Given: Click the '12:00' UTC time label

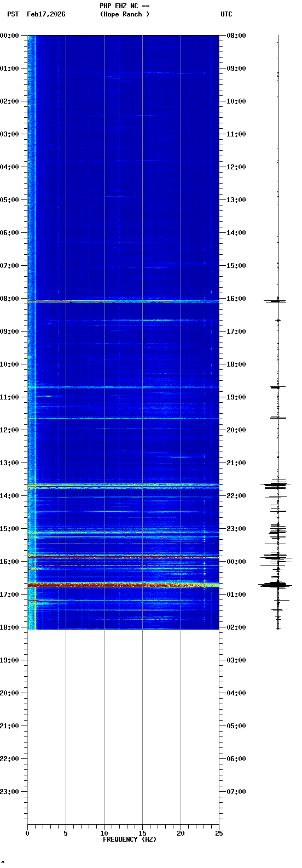Looking at the screenshot, I should (236, 167).
